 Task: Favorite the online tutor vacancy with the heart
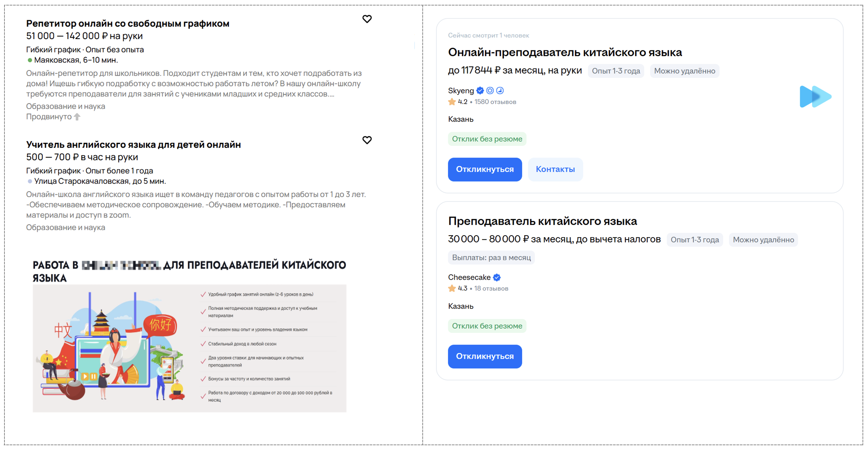[367, 19]
